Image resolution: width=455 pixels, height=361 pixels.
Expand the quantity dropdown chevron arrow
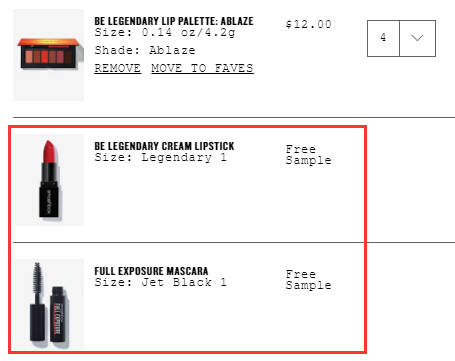[x=417, y=38]
